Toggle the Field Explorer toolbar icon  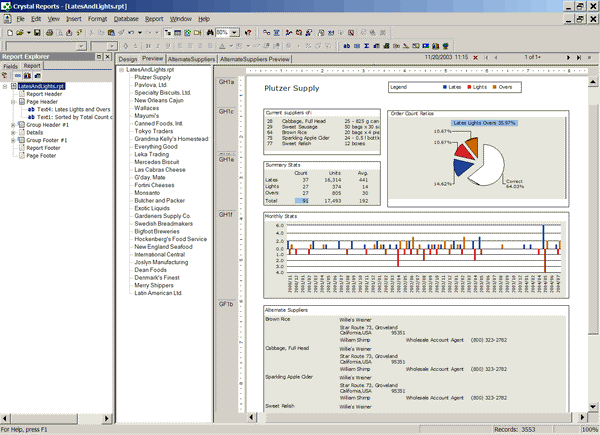tap(178, 33)
